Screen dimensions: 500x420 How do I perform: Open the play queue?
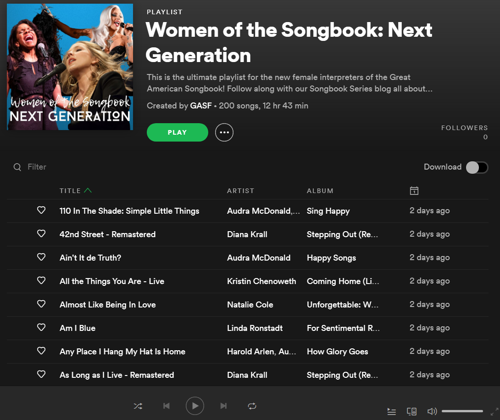point(392,412)
